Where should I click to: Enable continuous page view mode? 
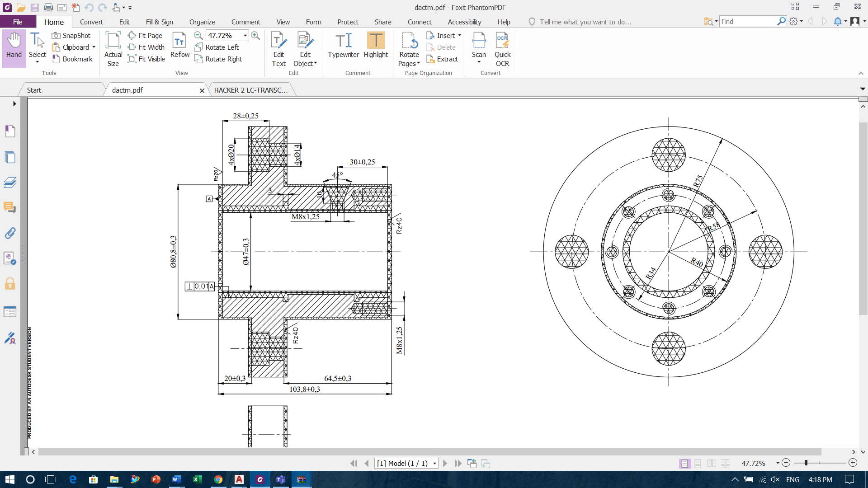click(x=698, y=463)
